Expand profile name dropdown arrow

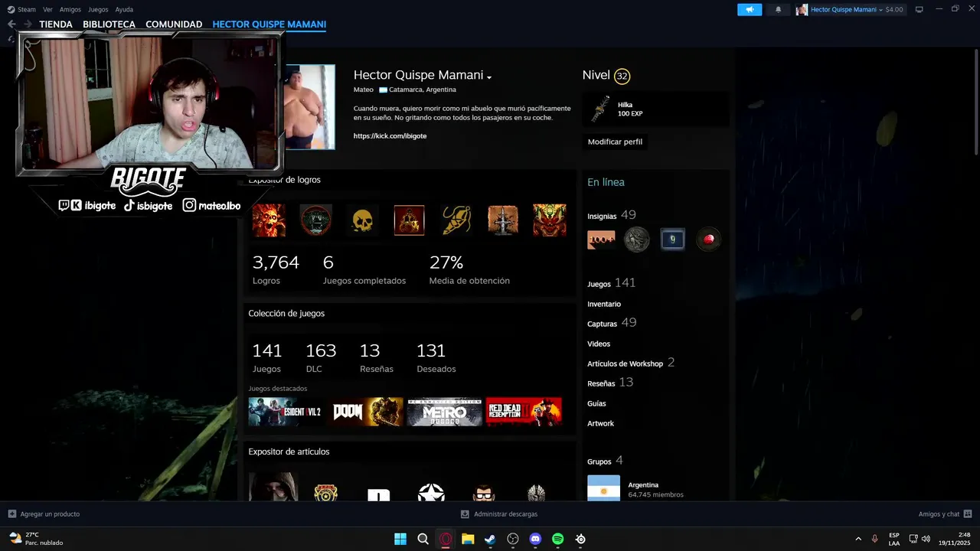click(489, 77)
